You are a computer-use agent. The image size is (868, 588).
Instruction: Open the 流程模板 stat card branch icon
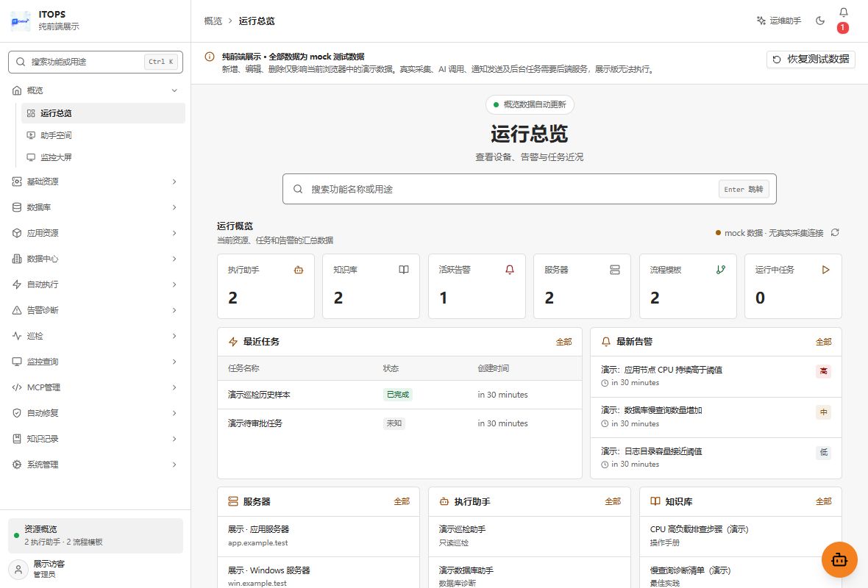pyautogui.click(x=721, y=270)
